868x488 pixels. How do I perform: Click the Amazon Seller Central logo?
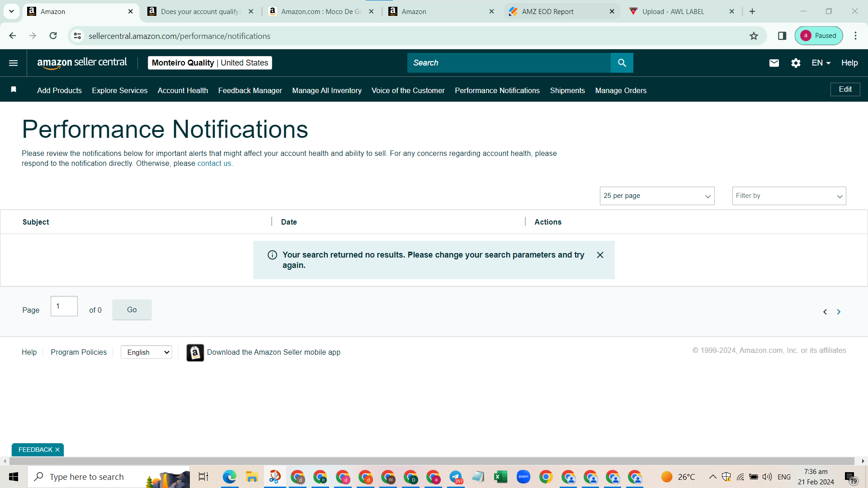point(82,63)
